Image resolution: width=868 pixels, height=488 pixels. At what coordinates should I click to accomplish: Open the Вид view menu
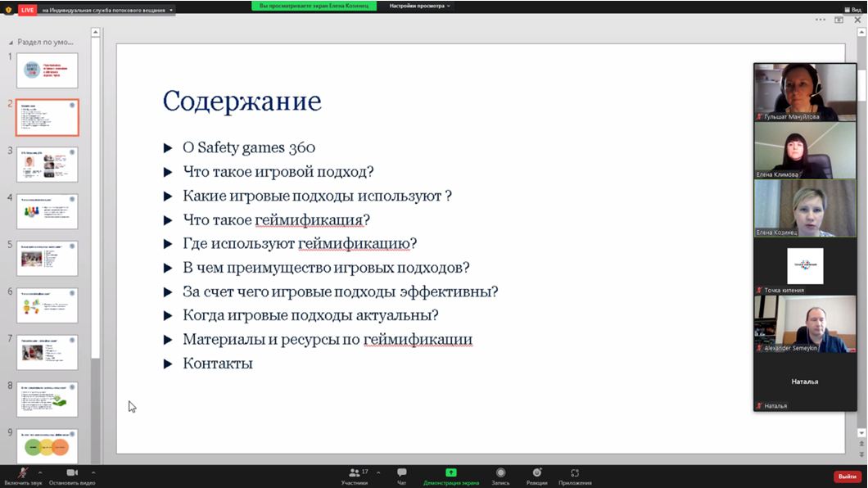[852, 9]
